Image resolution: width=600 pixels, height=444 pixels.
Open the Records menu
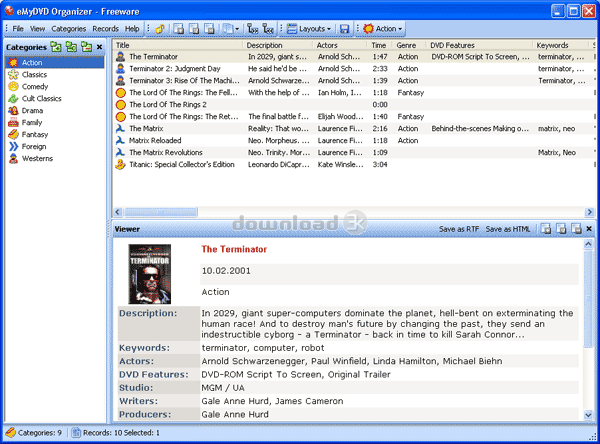point(106,29)
